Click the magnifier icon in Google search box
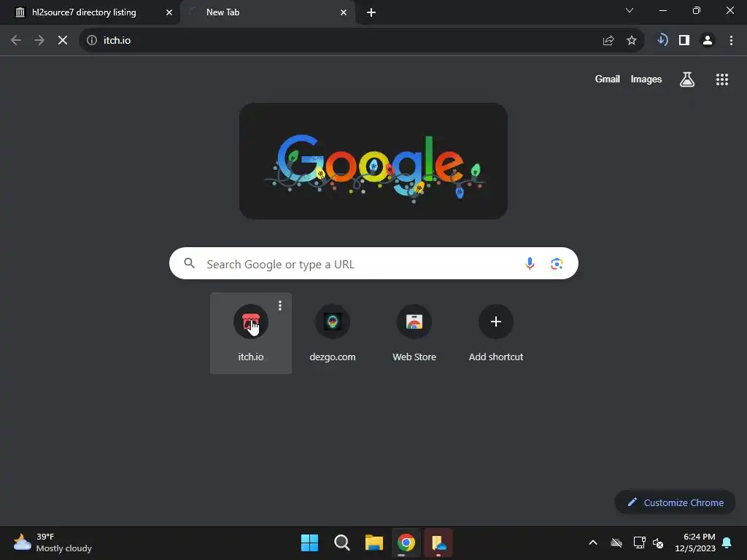 189,263
